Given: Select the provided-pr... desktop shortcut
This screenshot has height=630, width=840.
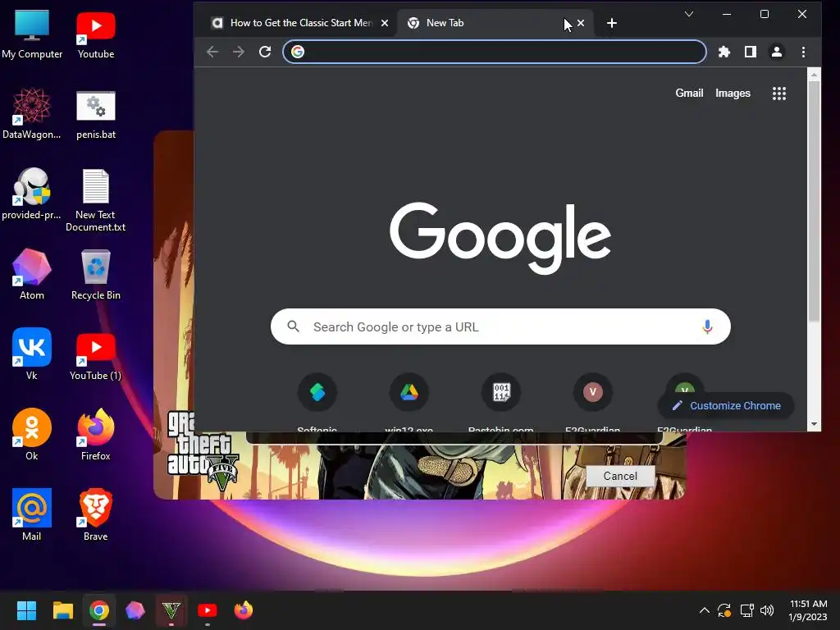Looking at the screenshot, I should click(32, 194).
